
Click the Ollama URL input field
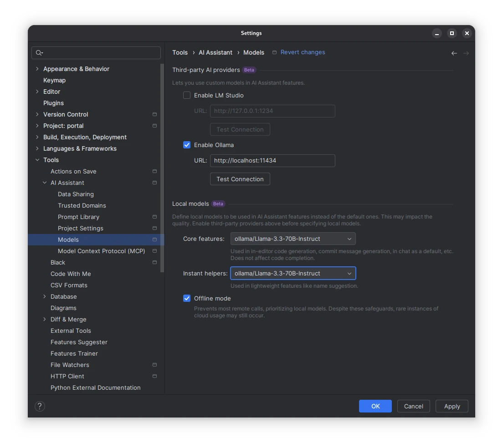coord(272,160)
